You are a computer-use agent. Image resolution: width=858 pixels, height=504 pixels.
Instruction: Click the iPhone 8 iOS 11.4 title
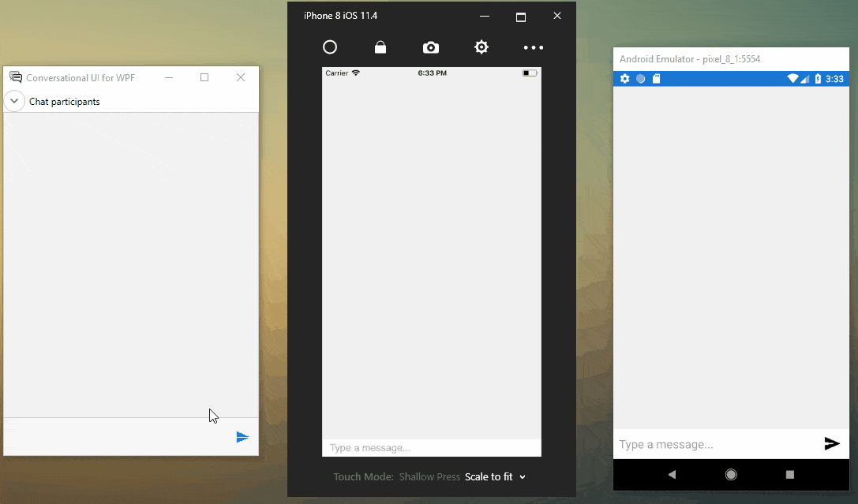(340, 16)
